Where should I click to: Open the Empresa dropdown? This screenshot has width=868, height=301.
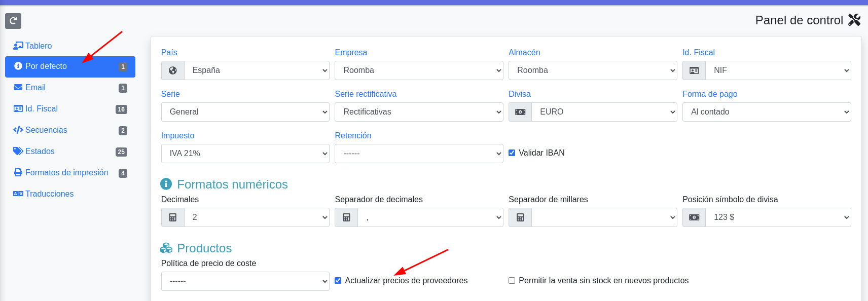419,70
